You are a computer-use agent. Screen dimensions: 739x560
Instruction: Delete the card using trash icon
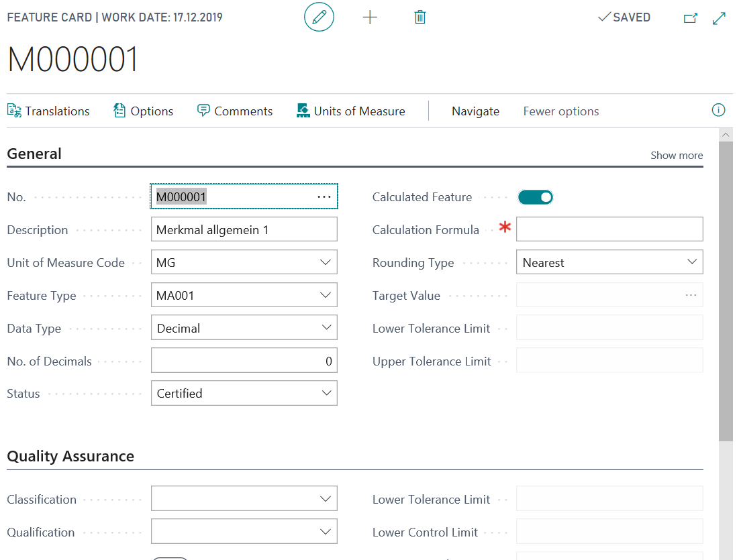tap(420, 17)
